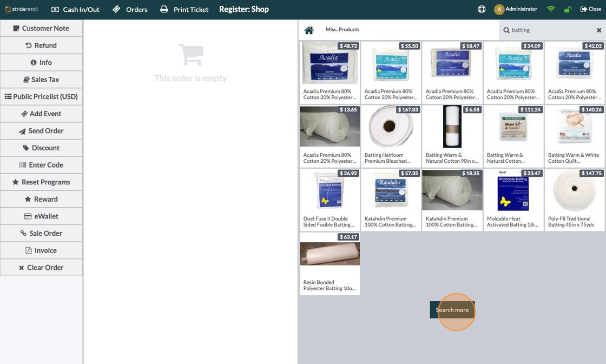Screen dimensions: 606x364
Task: Add the $55.50 Acadia Premium product
Action: [391, 72]
